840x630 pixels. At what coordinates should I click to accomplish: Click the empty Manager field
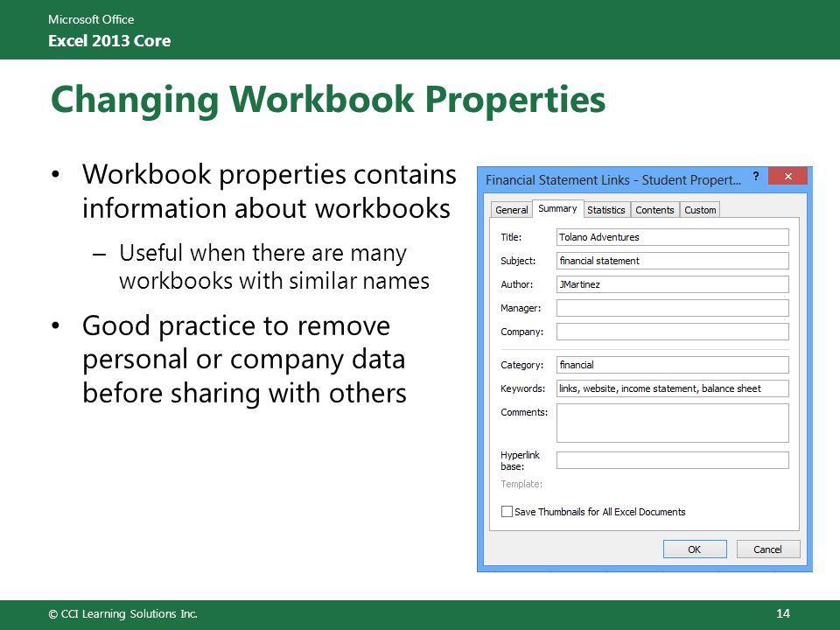672,308
